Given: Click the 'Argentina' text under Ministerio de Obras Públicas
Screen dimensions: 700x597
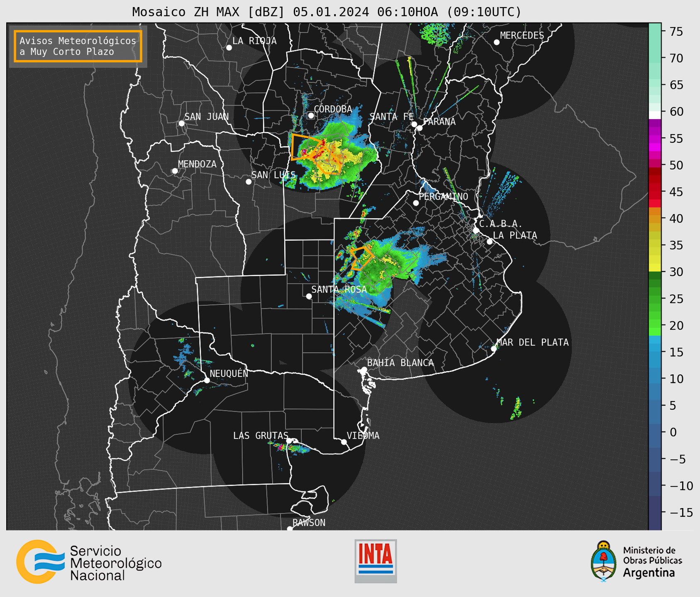Looking at the screenshot, I should tap(649, 573).
